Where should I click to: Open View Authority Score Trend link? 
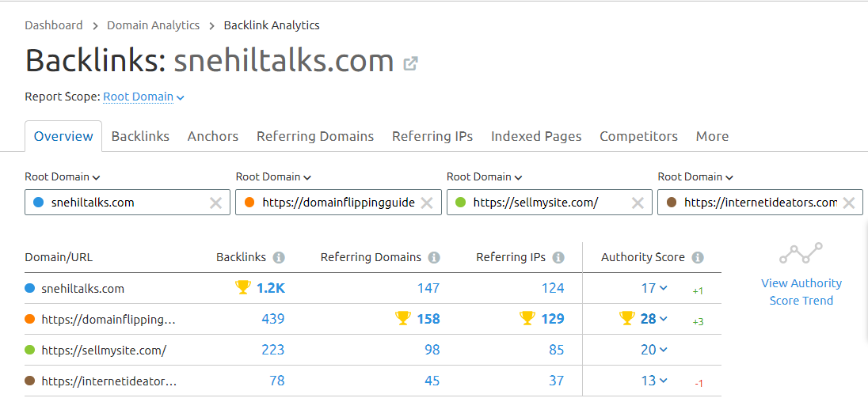click(801, 292)
